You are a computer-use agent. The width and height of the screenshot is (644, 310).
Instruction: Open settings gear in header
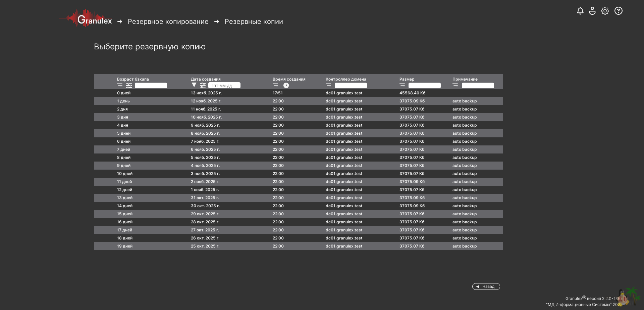point(605,11)
